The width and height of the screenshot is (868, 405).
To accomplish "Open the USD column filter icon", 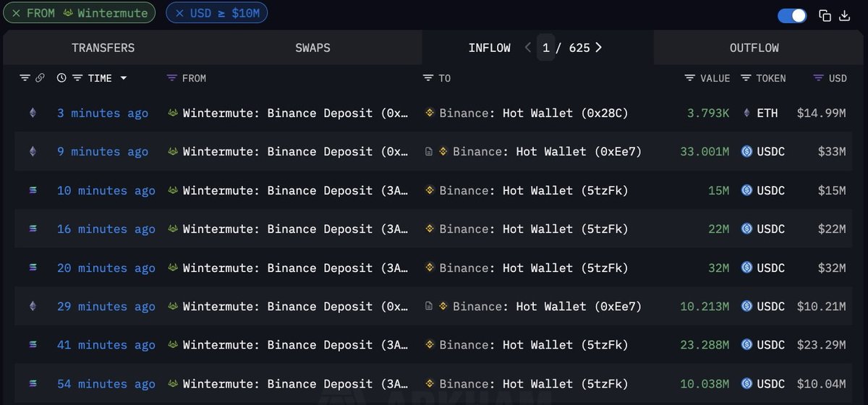I will pyautogui.click(x=818, y=78).
